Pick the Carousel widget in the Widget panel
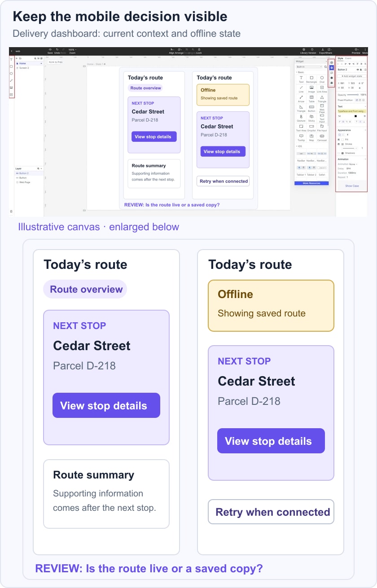The width and height of the screenshot is (377, 588). (x=322, y=137)
